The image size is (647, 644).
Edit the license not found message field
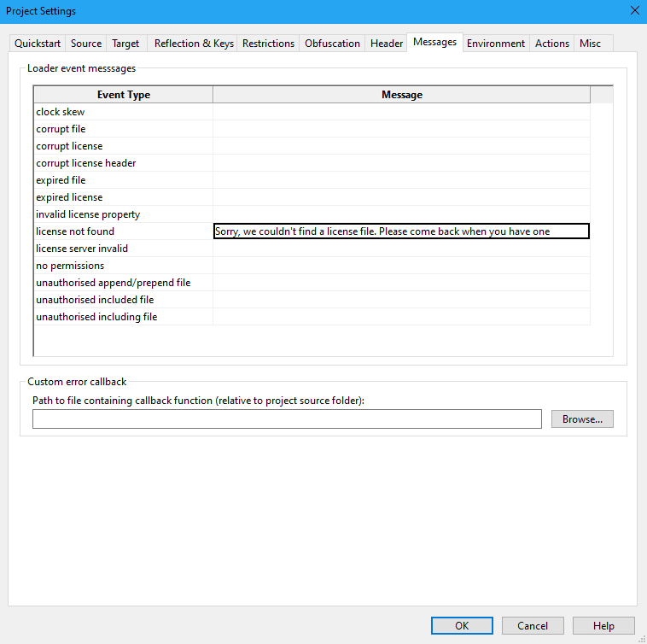(x=401, y=231)
